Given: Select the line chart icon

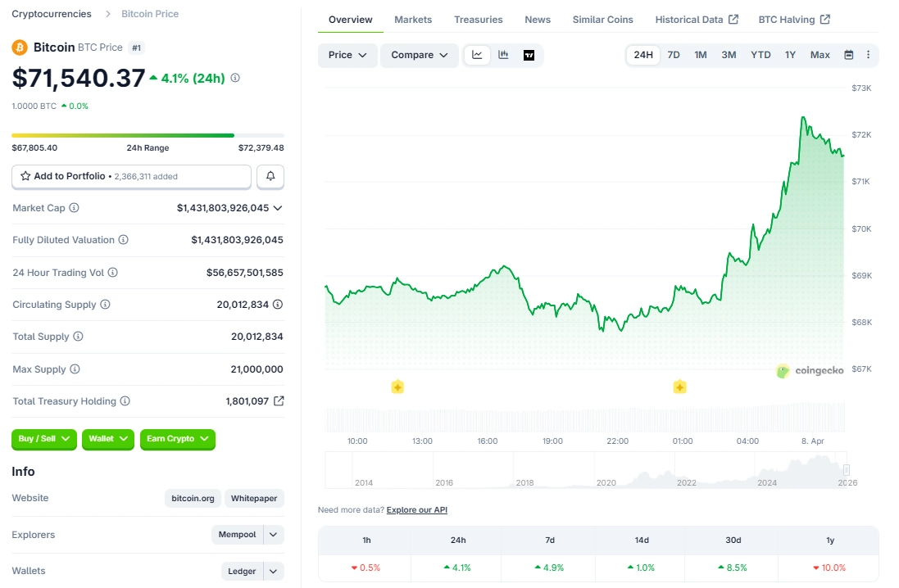Looking at the screenshot, I should click(477, 55).
